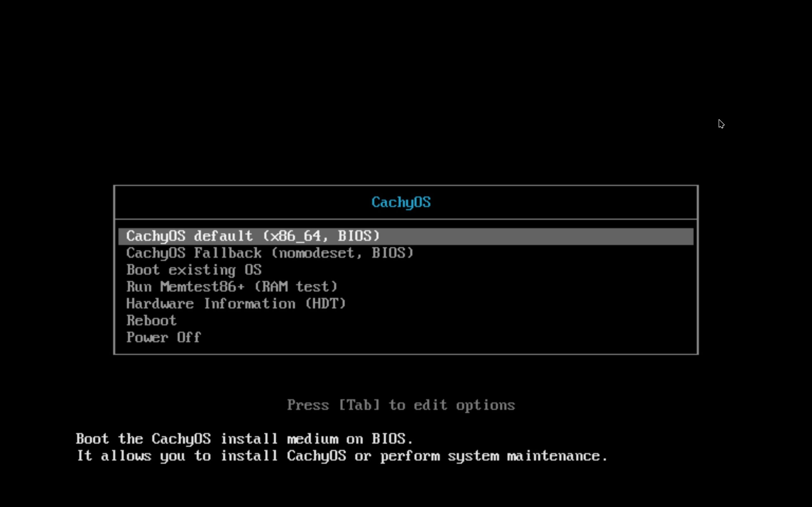The height and width of the screenshot is (507, 812).
Task: Click the [Tab] key label in the hint
Action: pyautogui.click(x=359, y=405)
